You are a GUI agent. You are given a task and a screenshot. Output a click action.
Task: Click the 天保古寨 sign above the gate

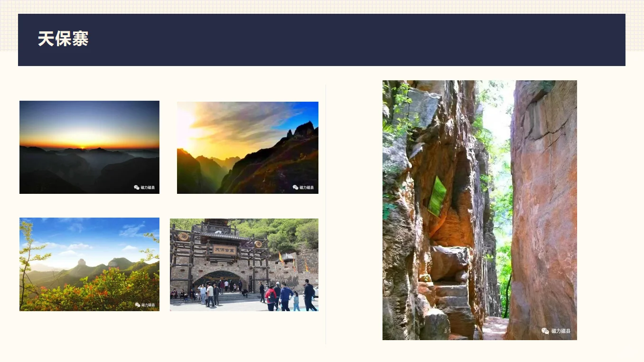pos(224,249)
